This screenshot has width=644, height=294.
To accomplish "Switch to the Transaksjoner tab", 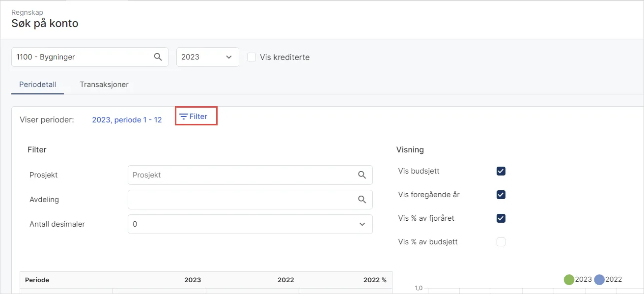I will pos(104,85).
